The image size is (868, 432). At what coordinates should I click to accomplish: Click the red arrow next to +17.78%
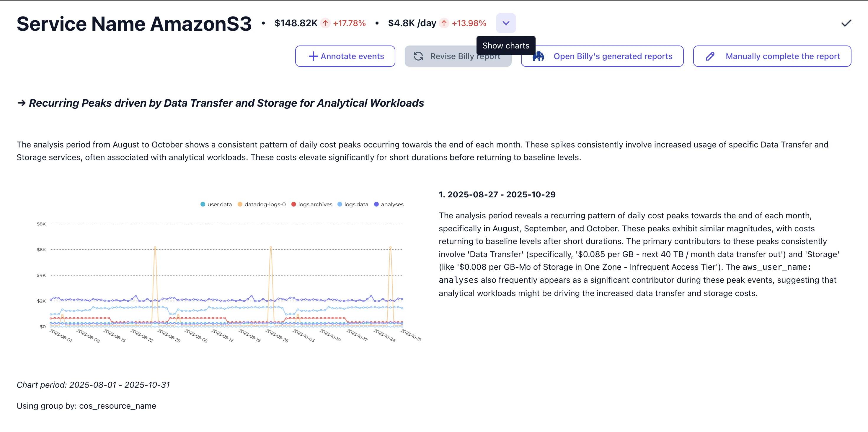pos(325,23)
